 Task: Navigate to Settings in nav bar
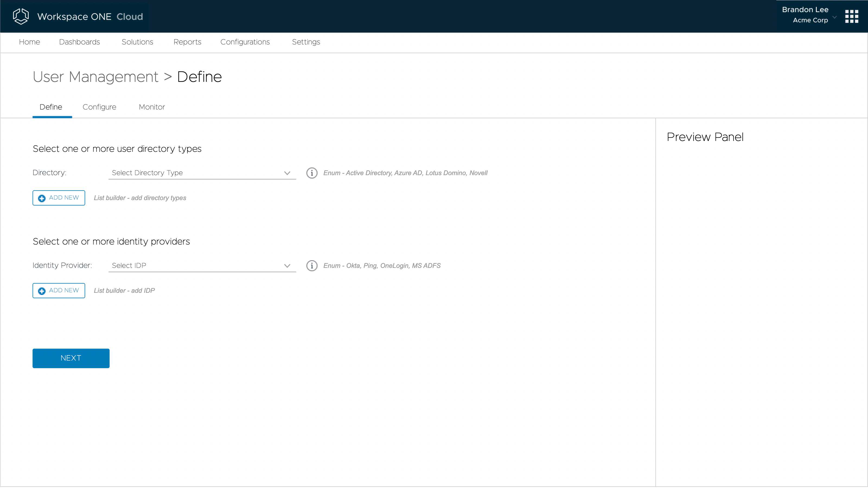pos(306,42)
